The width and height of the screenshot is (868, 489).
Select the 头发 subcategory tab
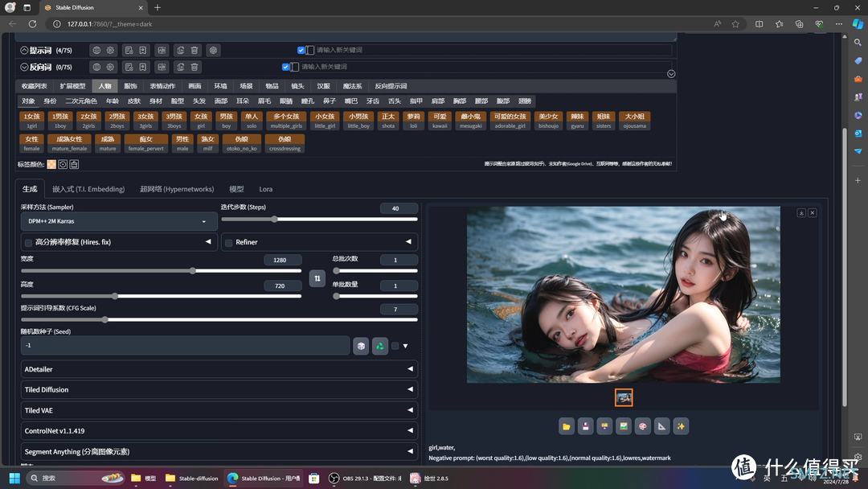pos(199,101)
